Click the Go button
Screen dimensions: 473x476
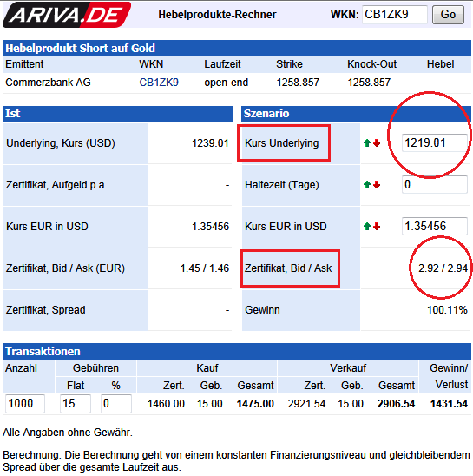[448, 15]
